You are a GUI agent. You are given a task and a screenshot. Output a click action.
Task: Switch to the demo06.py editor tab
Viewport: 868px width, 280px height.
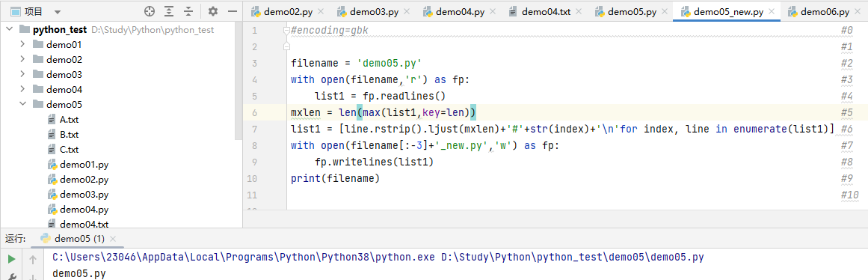click(x=825, y=12)
